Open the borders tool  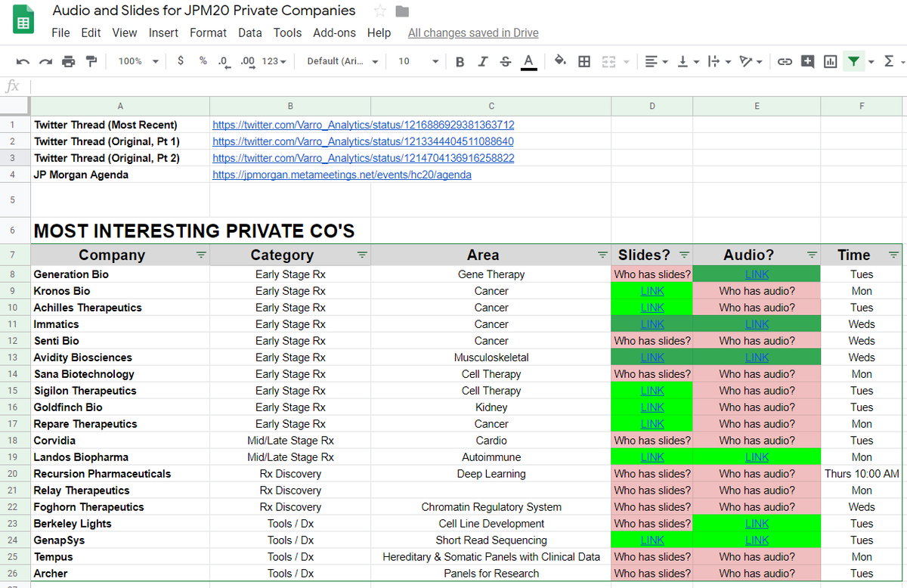pyautogui.click(x=584, y=61)
